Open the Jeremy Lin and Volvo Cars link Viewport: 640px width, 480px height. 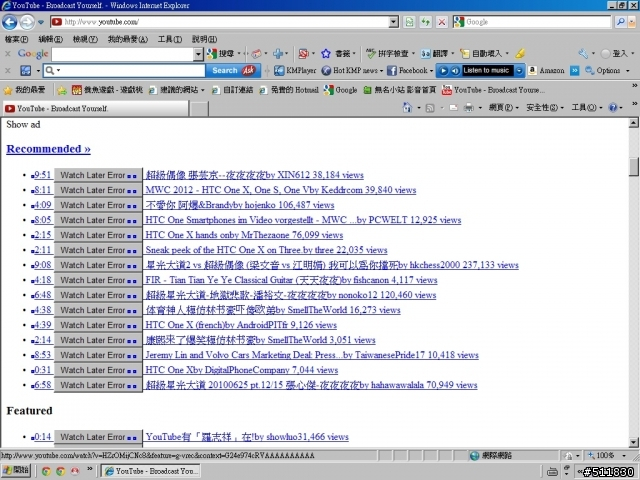312,355
